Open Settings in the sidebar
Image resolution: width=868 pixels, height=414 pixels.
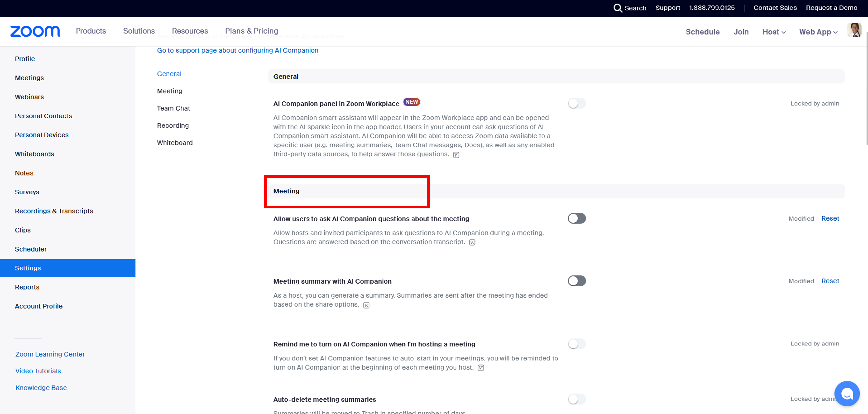point(68,268)
